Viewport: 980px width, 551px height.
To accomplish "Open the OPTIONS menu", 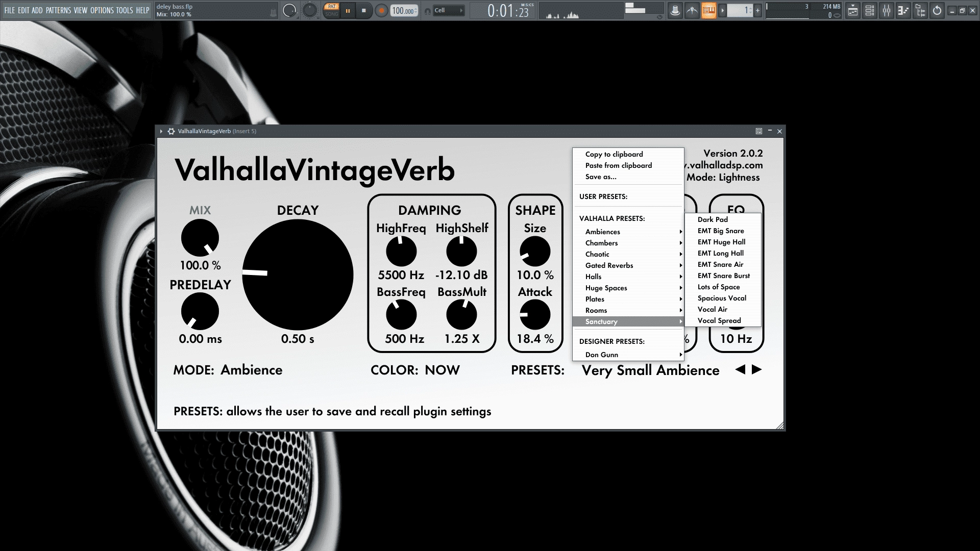I will 102,10.
